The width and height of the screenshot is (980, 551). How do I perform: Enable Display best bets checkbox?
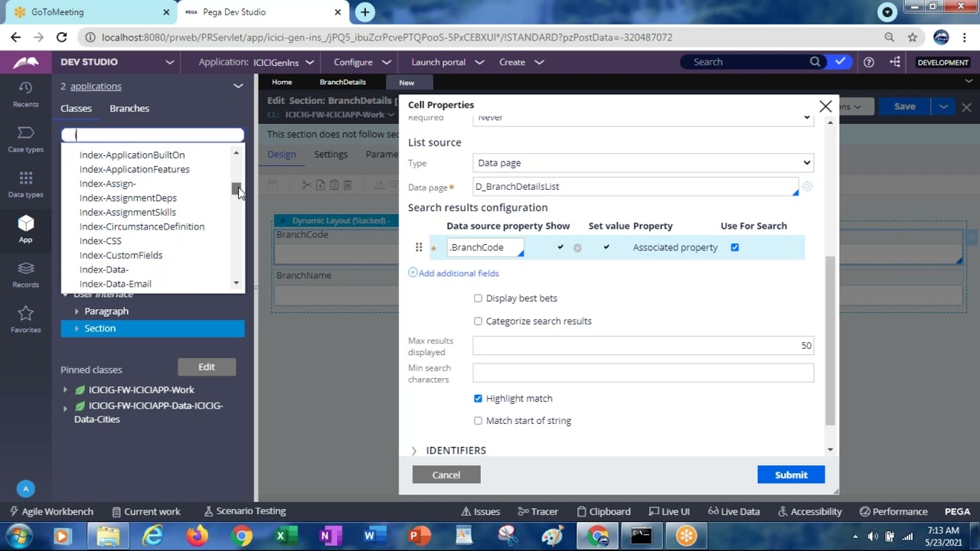pos(478,298)
